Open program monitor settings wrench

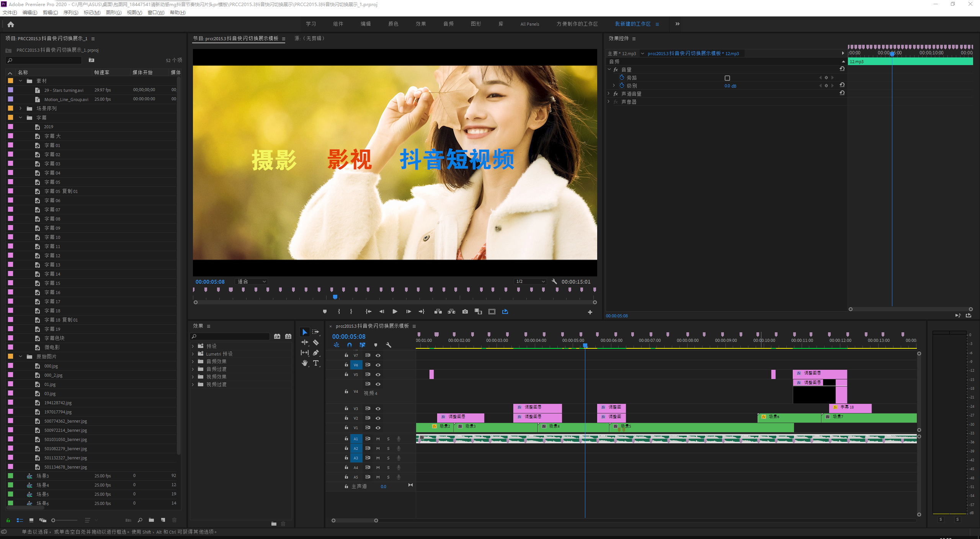[x=554, y=281]
